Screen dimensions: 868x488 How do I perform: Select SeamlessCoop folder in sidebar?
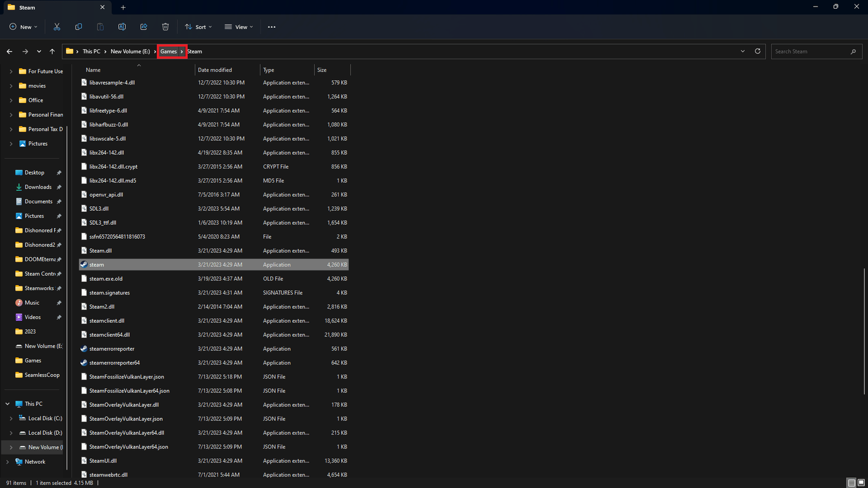[37, 375]
